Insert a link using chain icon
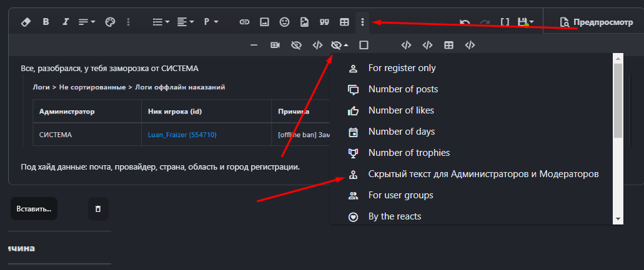644x270 pixels. (x=245, y=22)
